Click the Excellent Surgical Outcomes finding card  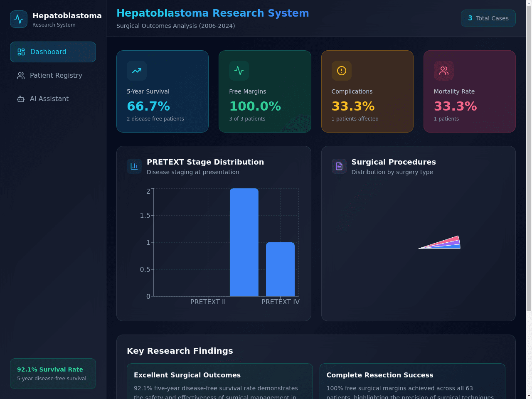pyautogui.click(x=219, y=381)
